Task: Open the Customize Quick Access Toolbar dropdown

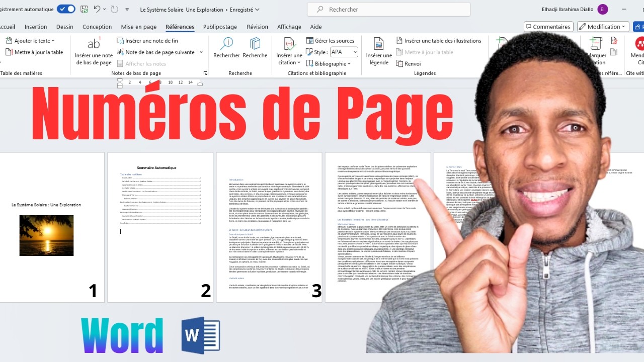Action: pos(127,10)
